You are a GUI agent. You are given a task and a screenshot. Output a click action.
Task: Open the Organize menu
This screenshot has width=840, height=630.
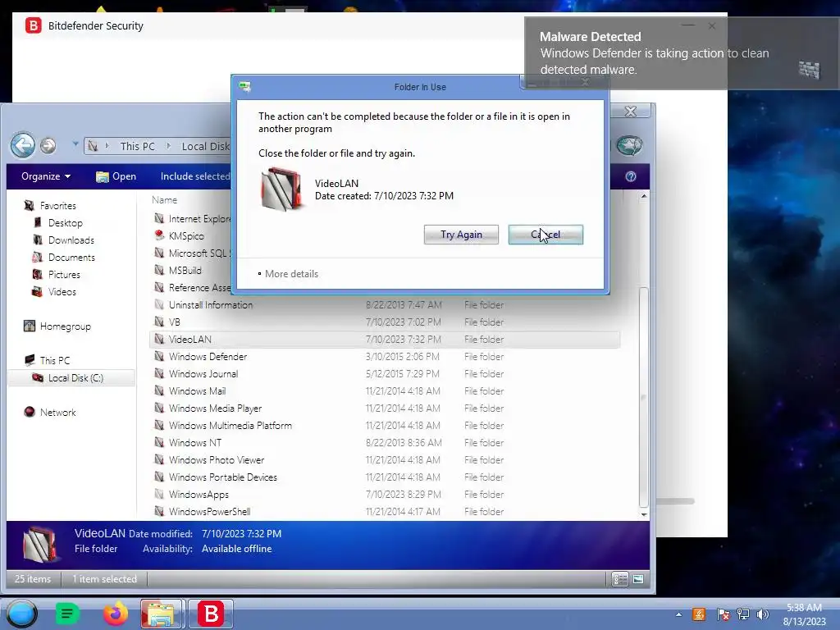[x=46, y=176]
